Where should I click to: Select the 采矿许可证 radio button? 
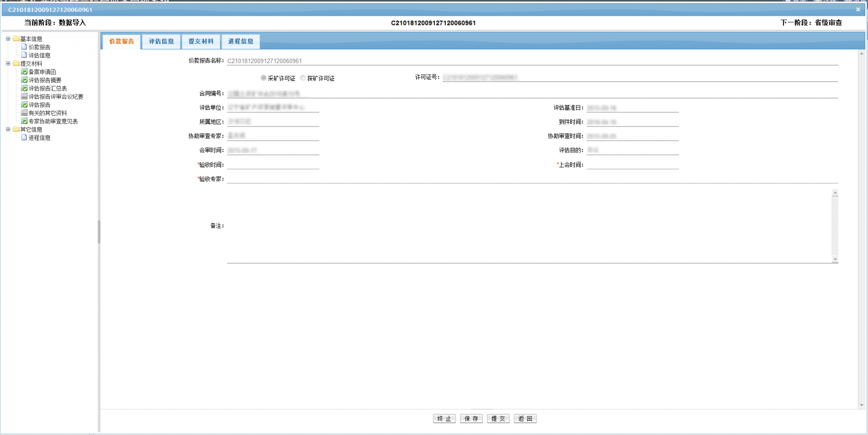pos(264,78)
